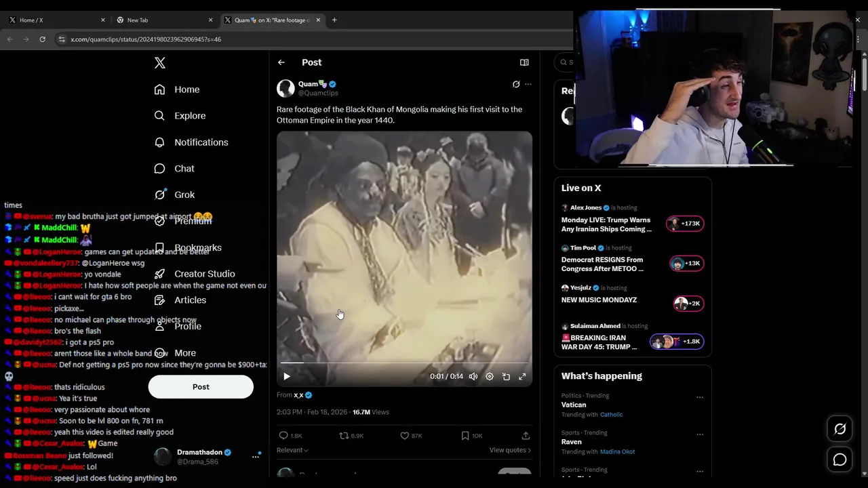Enter video fullscreen
Image resolution: width=868 pixels, height=488 pixels.
point(522,376)
